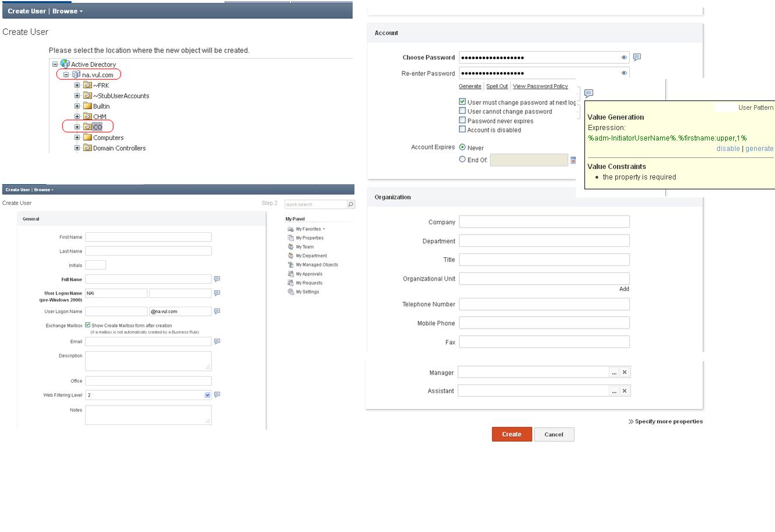The width and height of the screenshot is (775, 532).
Task: Click the First Name input field
Action: (148, 237)
